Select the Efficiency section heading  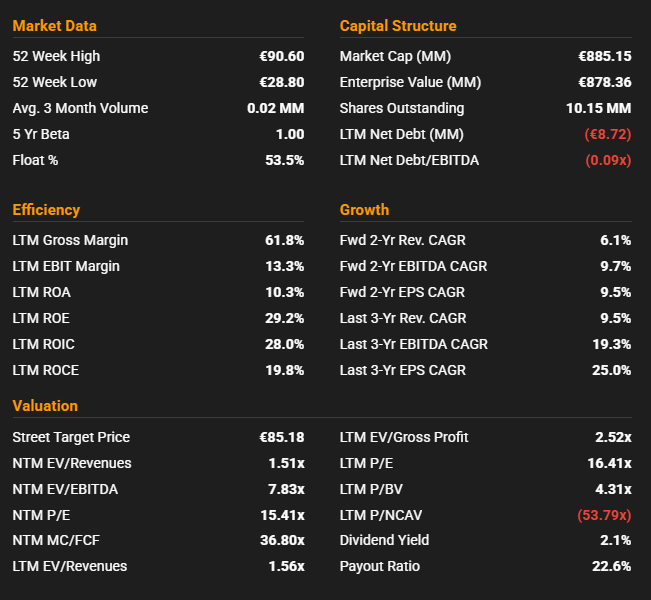(x=46, y=210)
